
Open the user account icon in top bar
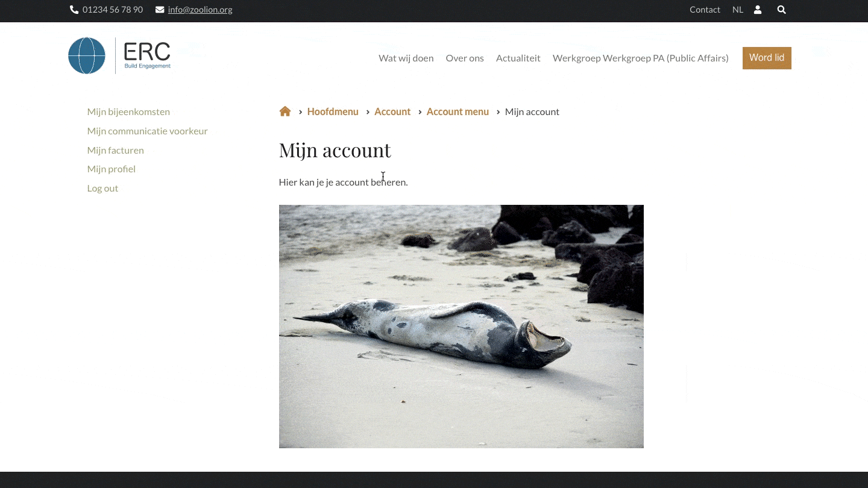(x=758, y=10)
